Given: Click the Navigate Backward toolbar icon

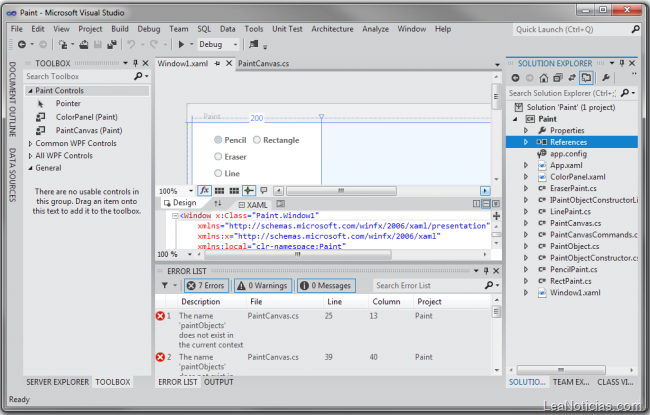Looking at the screenshot, I should (x=22, y=44).
